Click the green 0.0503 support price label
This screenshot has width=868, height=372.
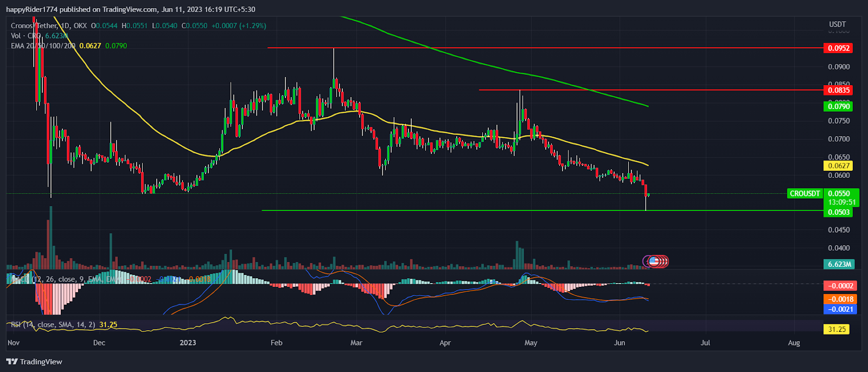(x=838, y=212)
